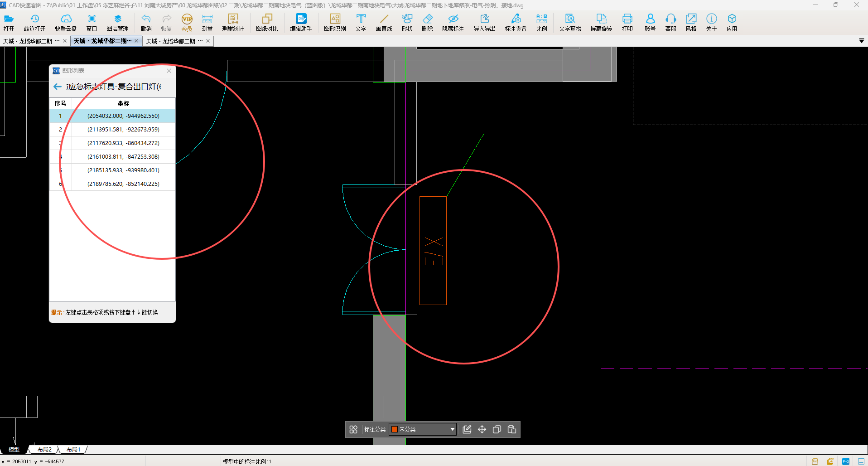Close the 图形列表 panel
The height and width of the screenshot is (466, 868).
tap(169, 71)
